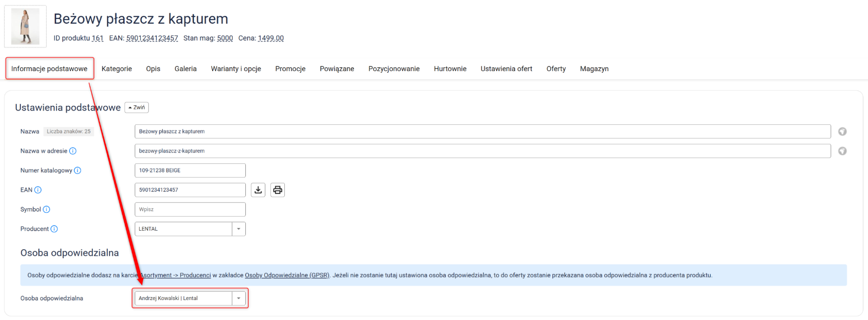Click the printer icon next to EAN field
This screenshot has width=868, height=320.
277,190
